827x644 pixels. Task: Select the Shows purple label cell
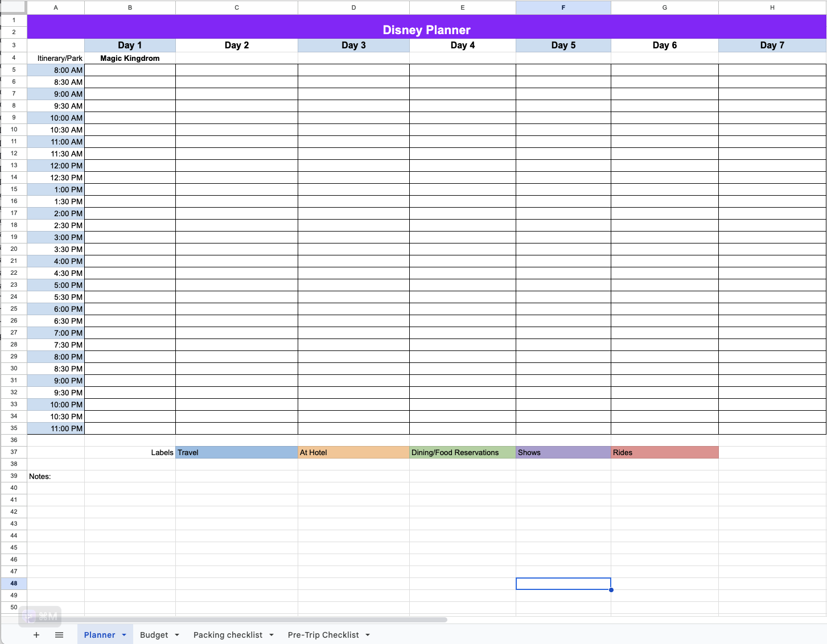[563, 452]
